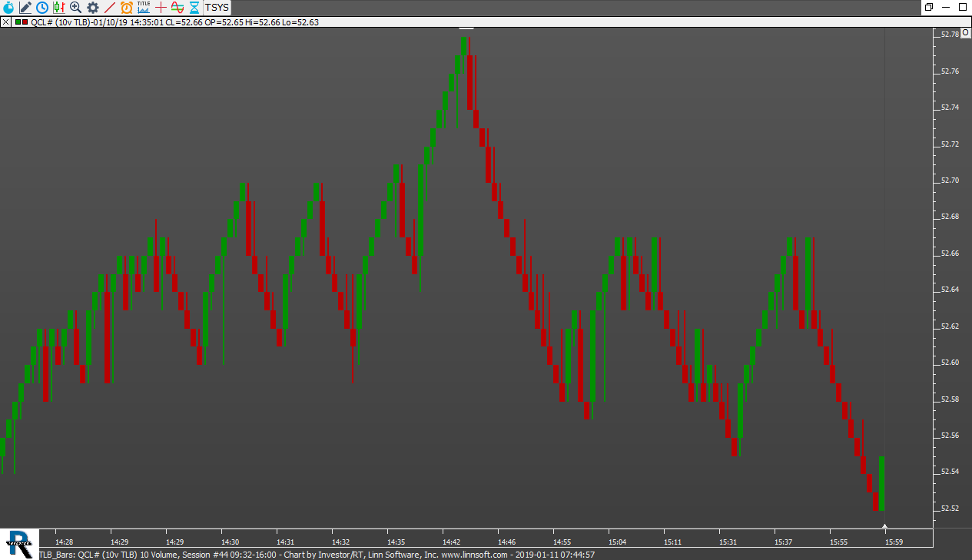Select the pencil edit tool
The height and width of the screenshot is (560, 972).
pos(25,8)
